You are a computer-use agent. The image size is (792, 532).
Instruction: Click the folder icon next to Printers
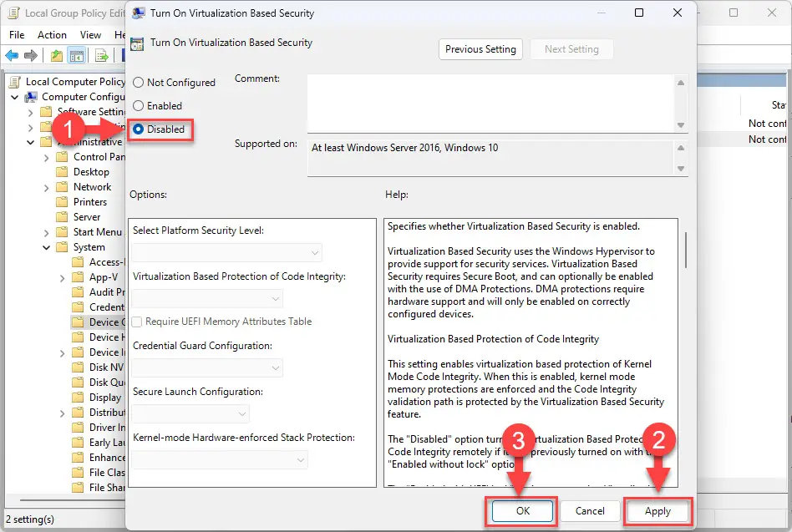click(62, 202)
